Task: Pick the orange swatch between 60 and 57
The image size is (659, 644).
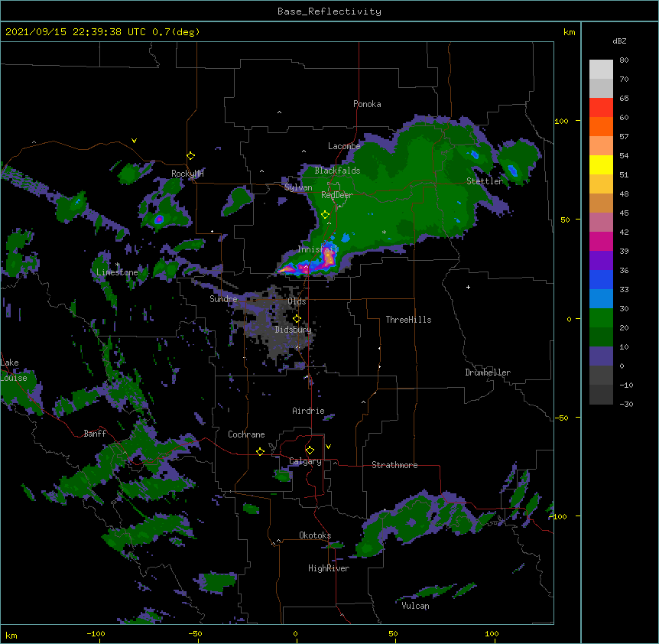Action: point(601,126)
